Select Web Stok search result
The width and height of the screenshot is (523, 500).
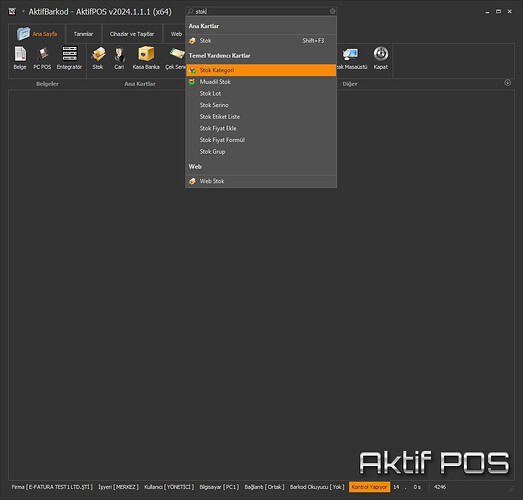[x=261, y=181]
